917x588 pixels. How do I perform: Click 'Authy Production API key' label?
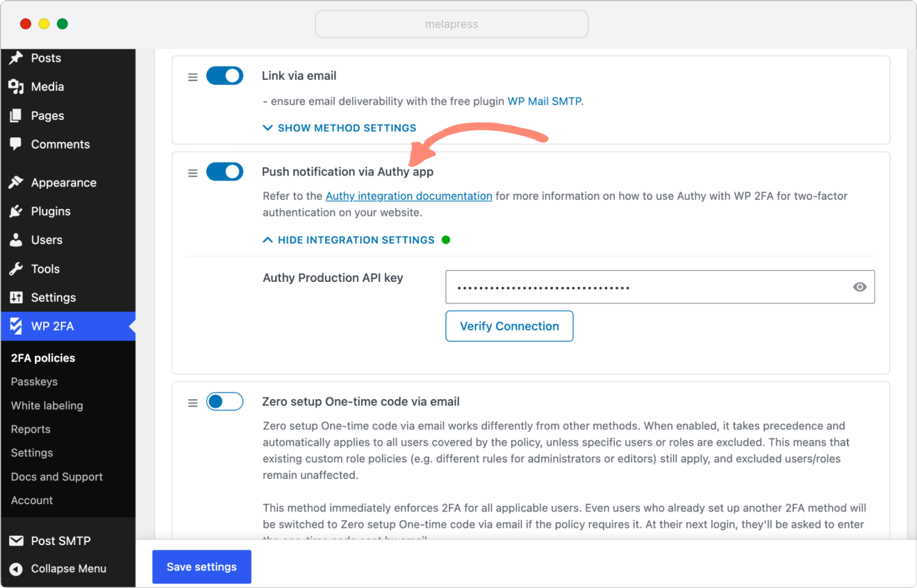point(333,278)
